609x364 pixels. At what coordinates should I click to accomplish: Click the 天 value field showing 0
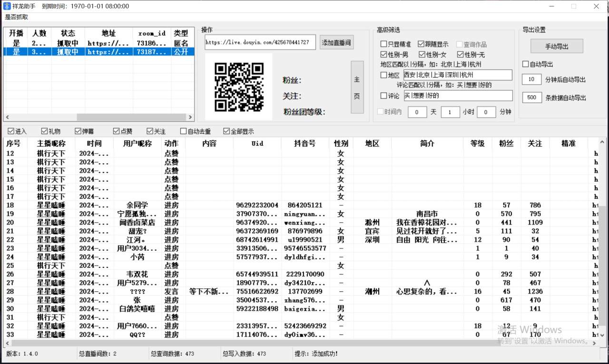pos(417,112)
